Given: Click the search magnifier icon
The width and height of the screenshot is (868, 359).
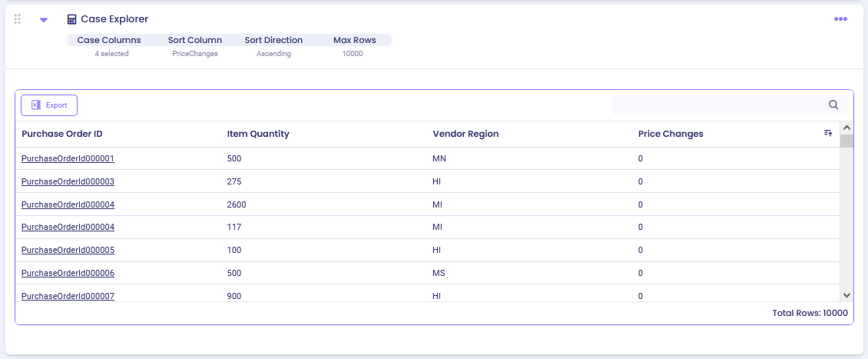Looking at the screenshot, I should coord(833,105).
